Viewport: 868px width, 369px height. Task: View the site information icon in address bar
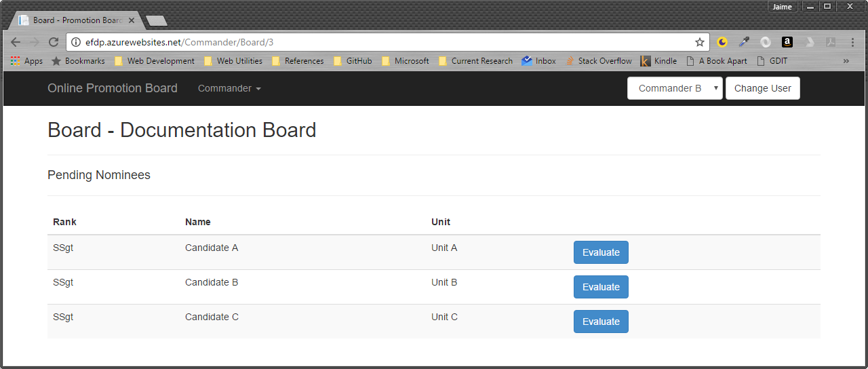tap(76, 42)
